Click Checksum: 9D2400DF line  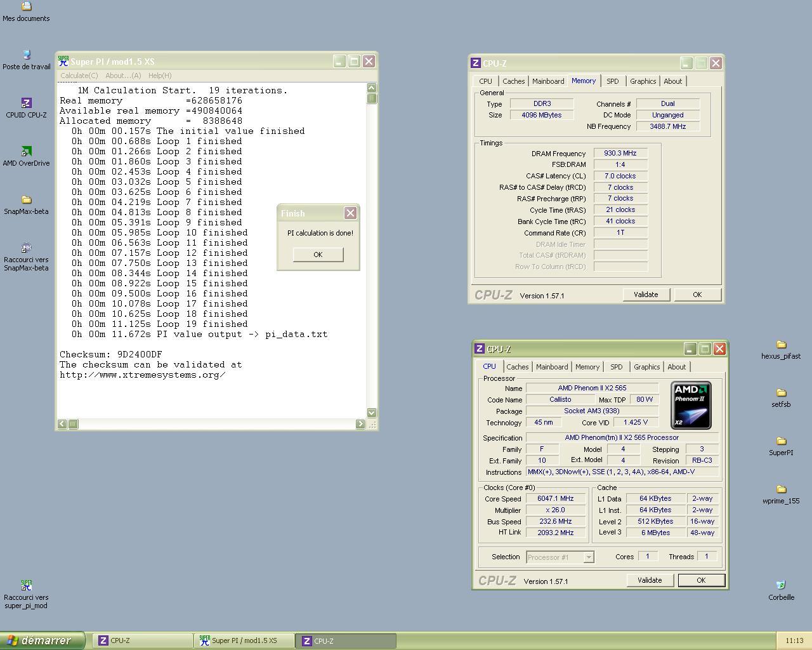[111, 354]
